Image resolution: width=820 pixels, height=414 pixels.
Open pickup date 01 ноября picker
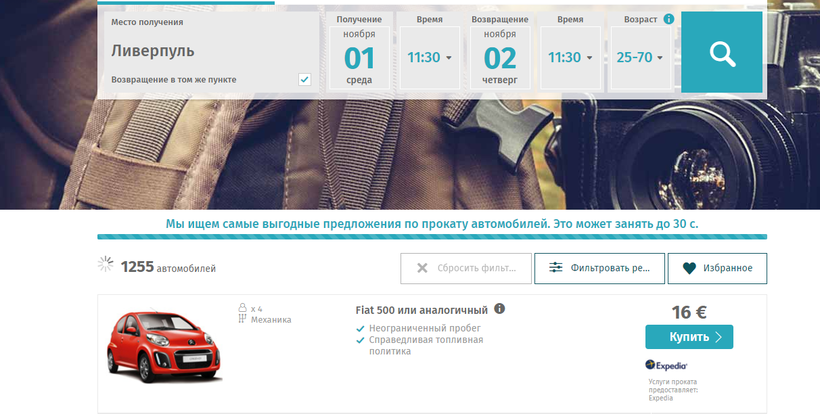pos(359,58)
